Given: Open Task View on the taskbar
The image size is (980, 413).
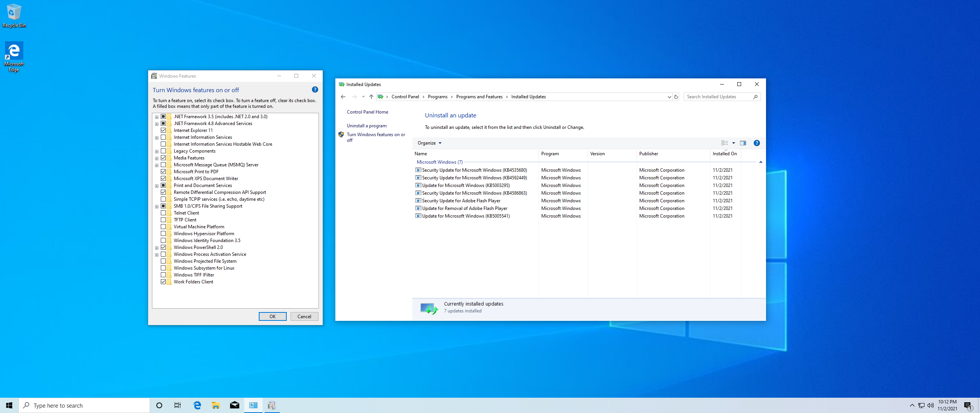Looking at the screenshot, I should [178, 405].
